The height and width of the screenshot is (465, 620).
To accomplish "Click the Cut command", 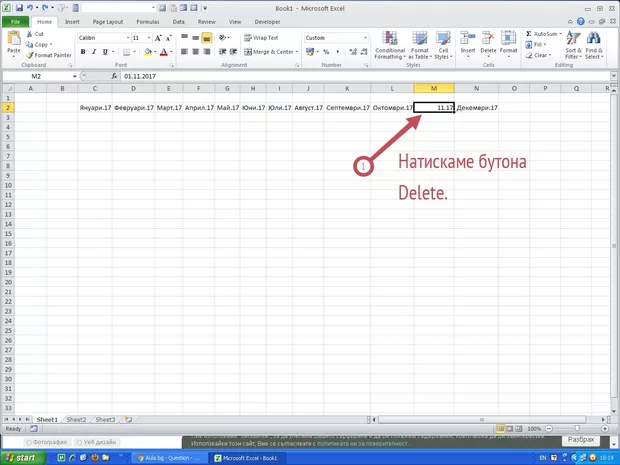I will coord(38,34).
